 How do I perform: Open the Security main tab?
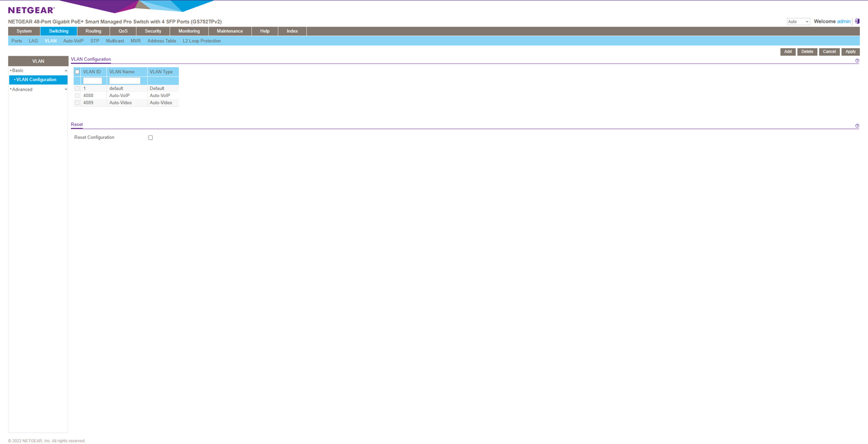pos(153,31)
